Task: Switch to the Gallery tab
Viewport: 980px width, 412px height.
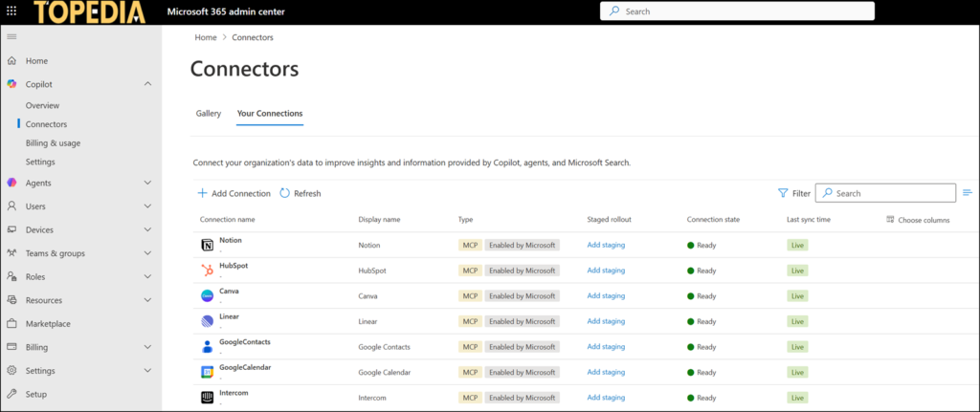Action: coord(208,114)
